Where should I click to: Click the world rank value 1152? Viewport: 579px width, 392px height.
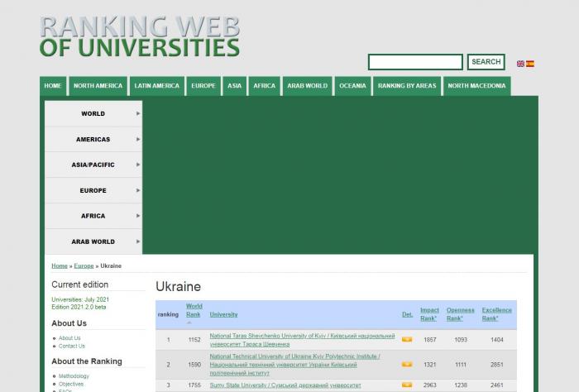(x=194, y=340)
